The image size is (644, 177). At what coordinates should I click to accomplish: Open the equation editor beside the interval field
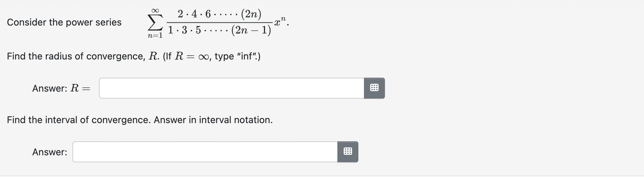tap(348, 152)
